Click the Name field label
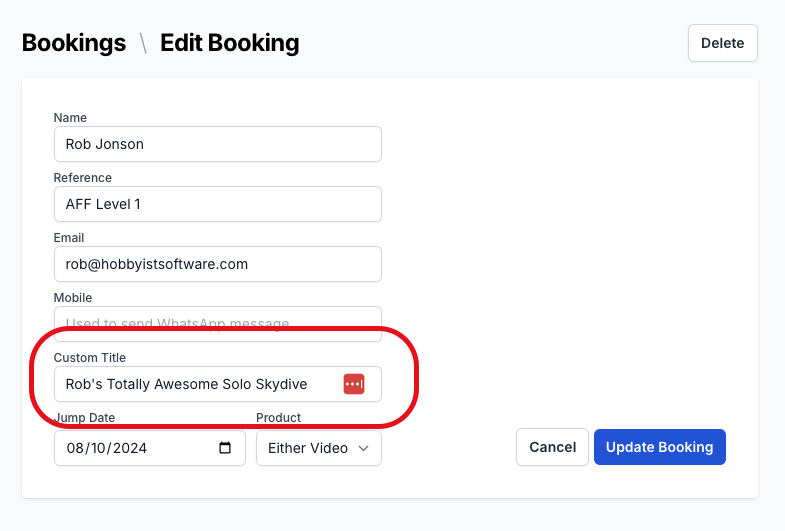This screenshot has height=531, width=785. tap(70, 118)
